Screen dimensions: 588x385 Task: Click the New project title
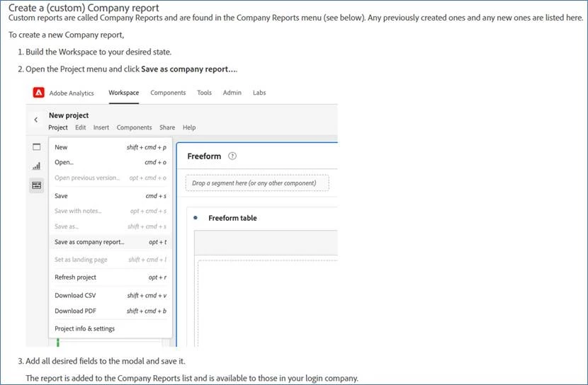[69, 115]
